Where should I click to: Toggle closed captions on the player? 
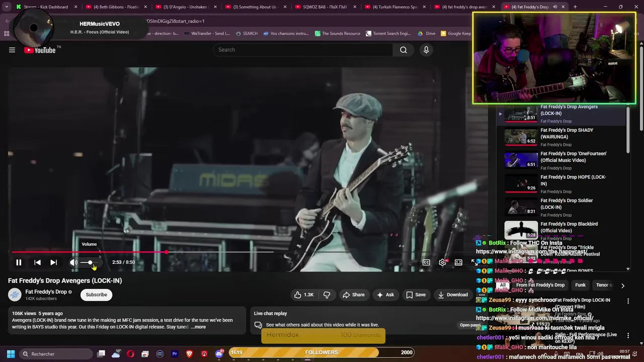pos(426,262)
